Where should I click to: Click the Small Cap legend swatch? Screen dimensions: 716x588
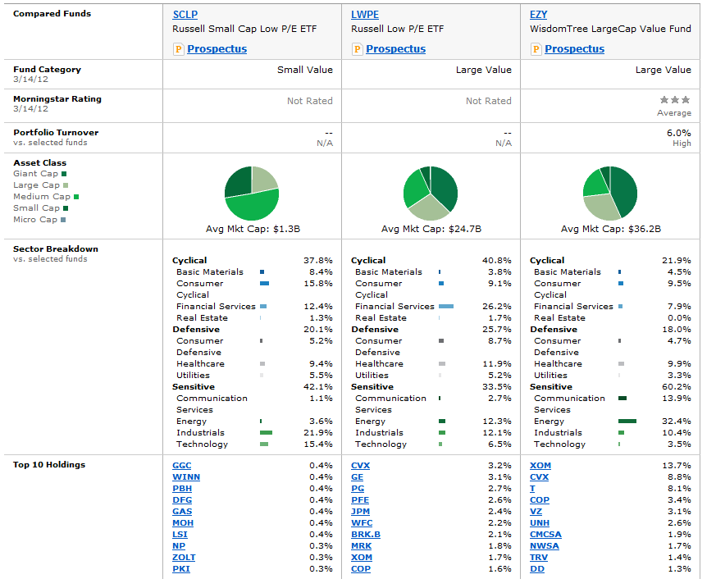tap(66, 208)
